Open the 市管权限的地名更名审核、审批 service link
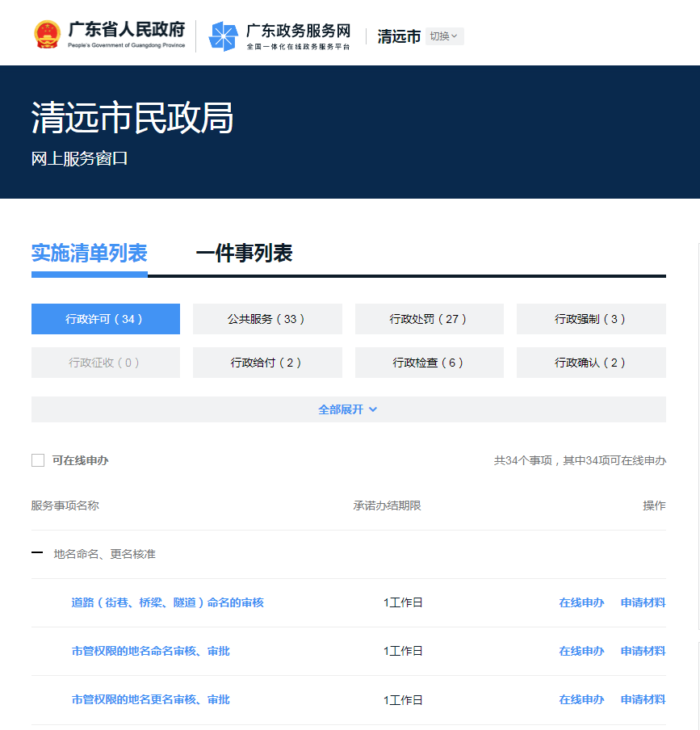The image size is (700, 730). (150, 699)
